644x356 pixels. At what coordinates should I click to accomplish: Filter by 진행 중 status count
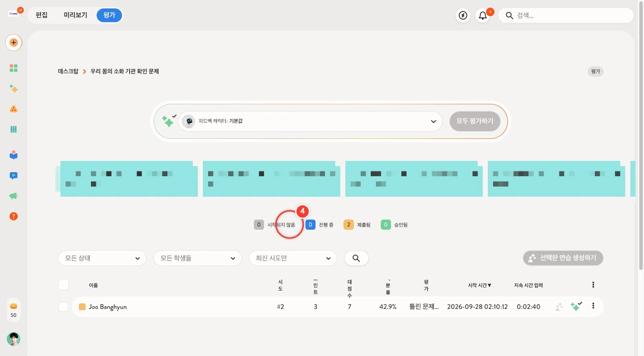[320, 225]
